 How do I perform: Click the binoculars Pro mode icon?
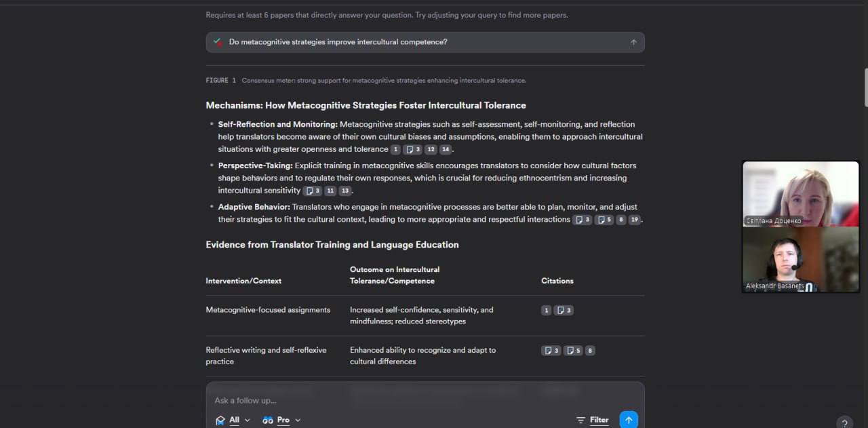coord(268,421)
